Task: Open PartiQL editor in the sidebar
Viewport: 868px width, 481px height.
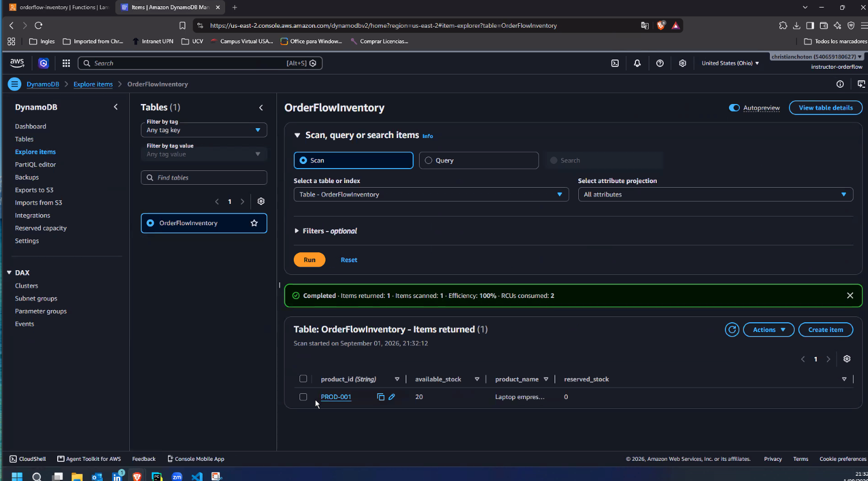Action: pos(36,165)
